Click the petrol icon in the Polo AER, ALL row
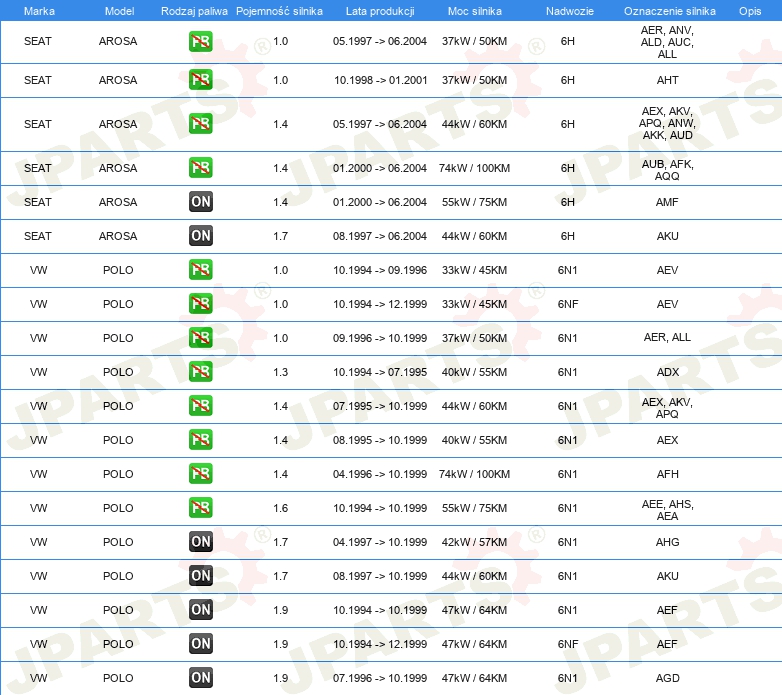Screen dimensions: 782x695 click(x=201, y=338)
